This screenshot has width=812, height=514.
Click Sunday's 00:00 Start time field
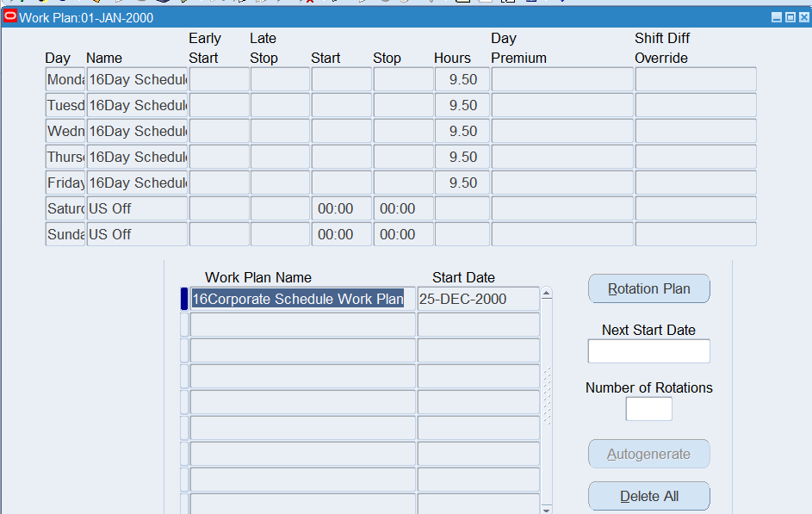coord(341,235)
